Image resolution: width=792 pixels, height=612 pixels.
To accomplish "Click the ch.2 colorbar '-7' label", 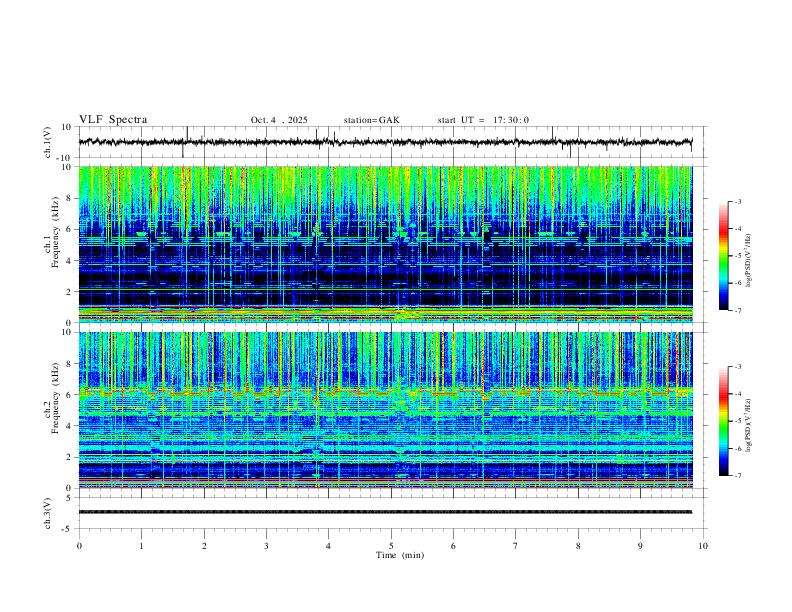I will click(738, 475).
